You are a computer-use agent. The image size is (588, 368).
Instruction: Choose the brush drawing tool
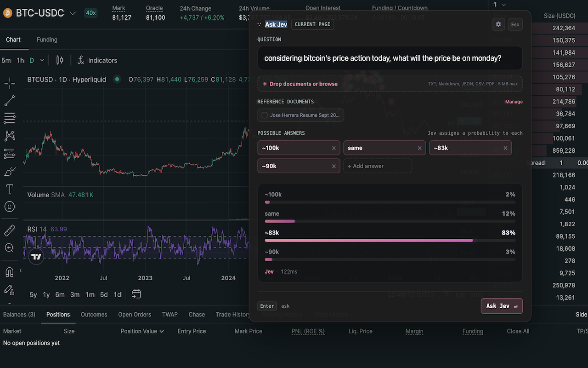(x=10, y=172)
